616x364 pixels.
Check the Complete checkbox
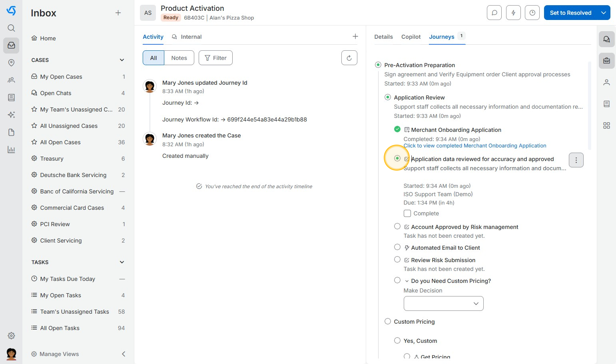tap(407, 213)
